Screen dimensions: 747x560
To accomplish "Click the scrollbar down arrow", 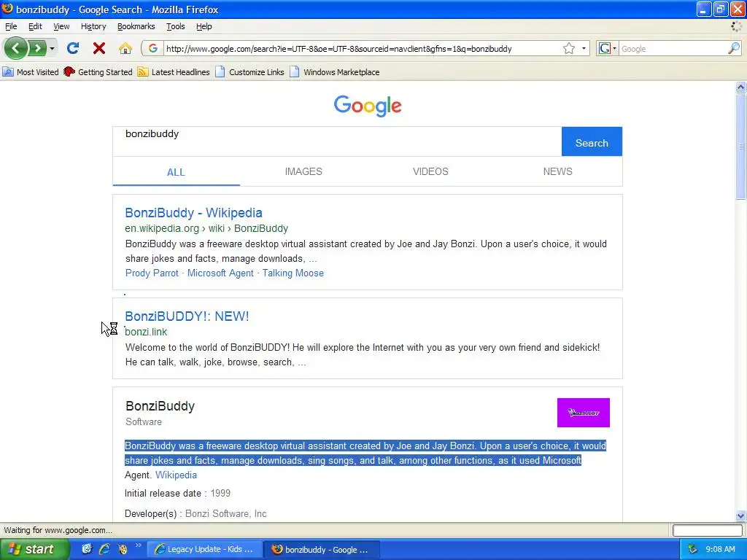I will click(x=740, y=516).
